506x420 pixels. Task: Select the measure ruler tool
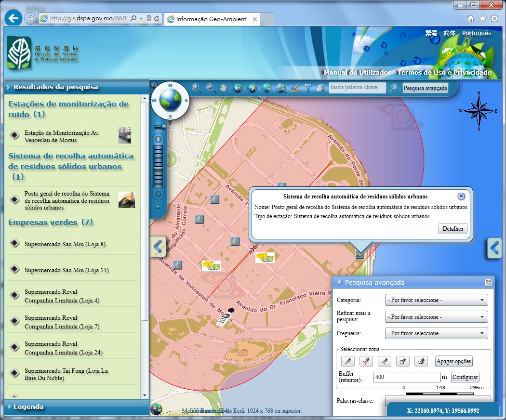(x=295, y=88)
